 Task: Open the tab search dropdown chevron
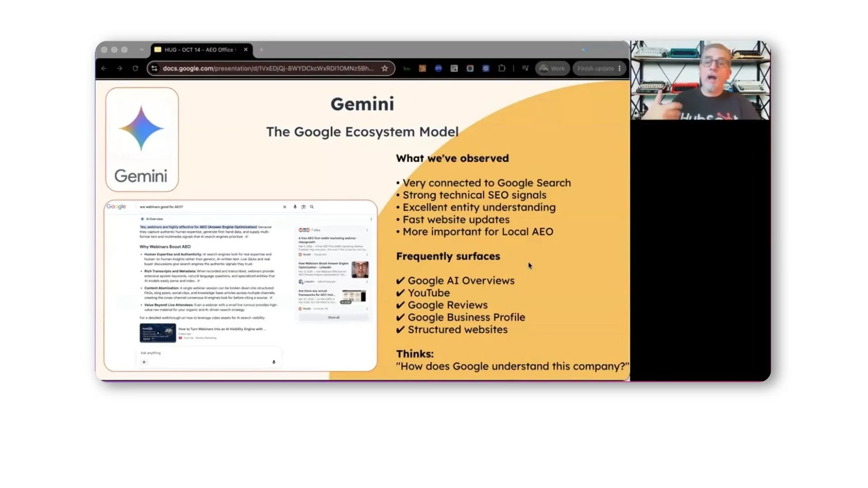click(x=142, y=50)
